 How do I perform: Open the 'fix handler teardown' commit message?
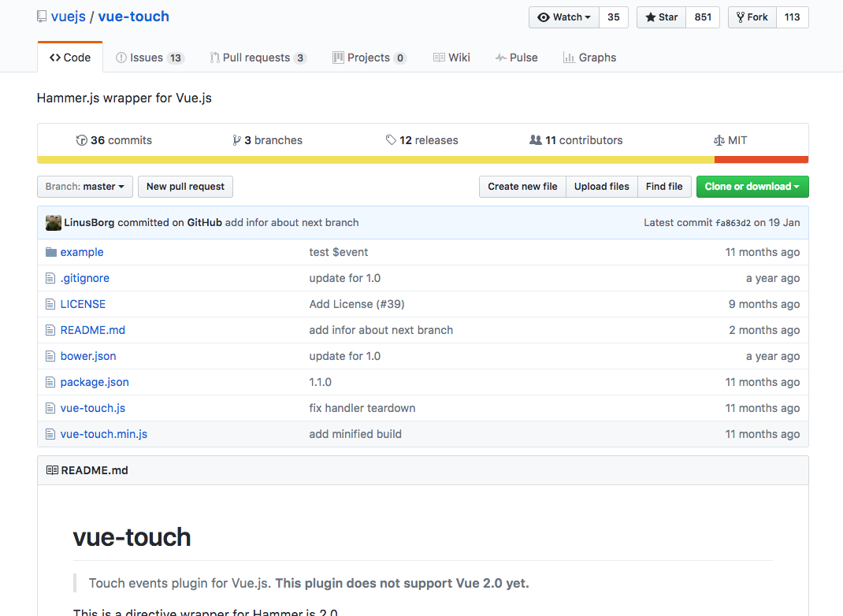pos(362,408)
